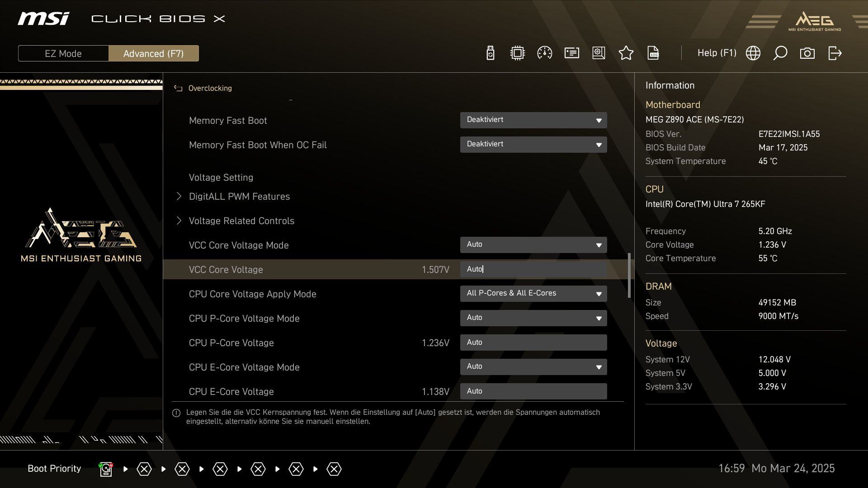Open CPU Core Voltage Apply Mode dropdown
868x488 pixels.
(x=533, y=294)
